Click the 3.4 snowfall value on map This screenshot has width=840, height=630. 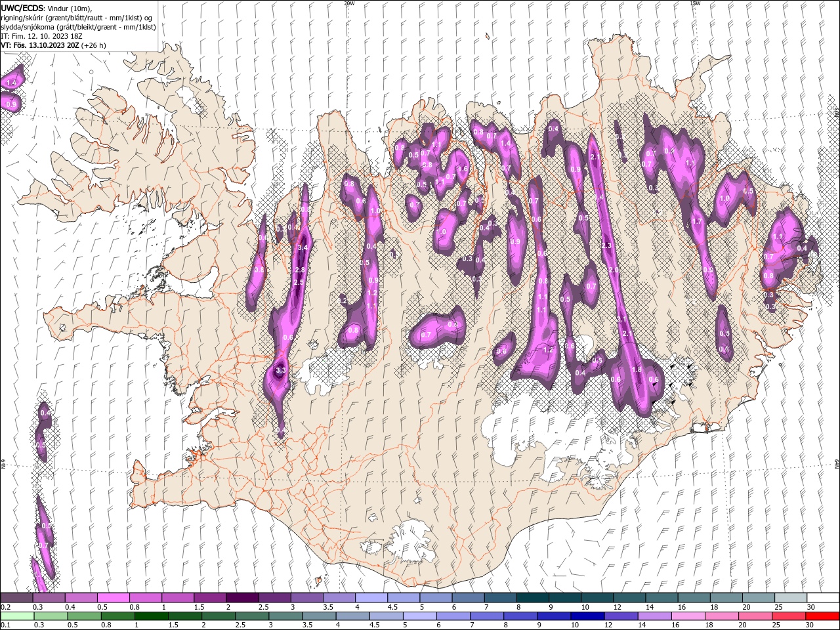click(x=303, y=247)
